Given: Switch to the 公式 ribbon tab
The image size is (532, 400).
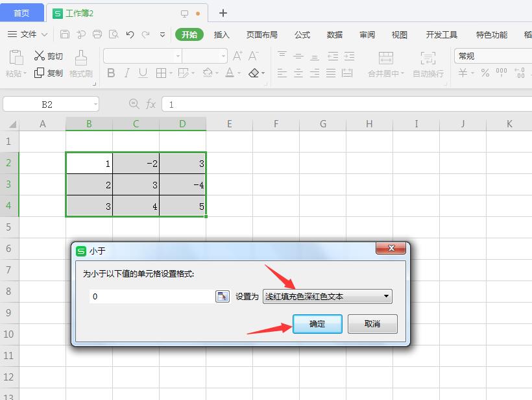Looking at the screenshot, I should [x=302, y=34].
